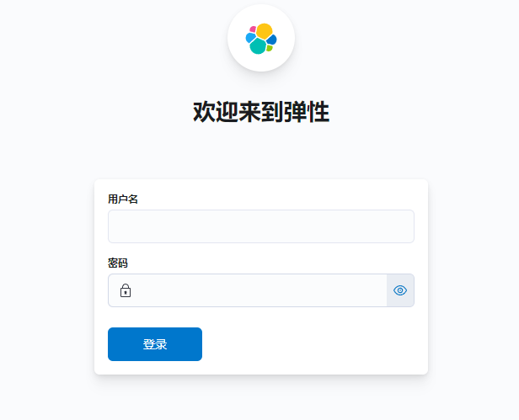
Task: Click the yellow blob in Elastic logo
Action: pyautogui.click(x=265, y=31)
